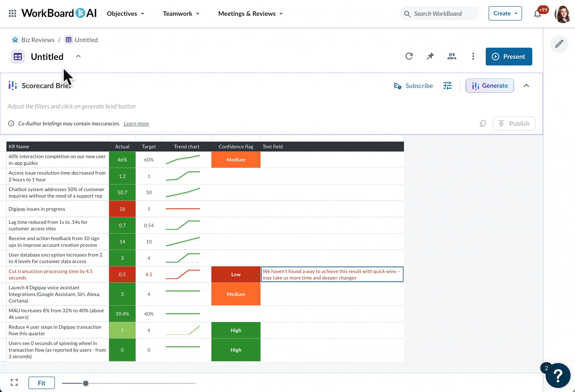This screenshot has width=575, height=392.
Task: Subscribe to the scorecard brief
Action: point(414,86)
